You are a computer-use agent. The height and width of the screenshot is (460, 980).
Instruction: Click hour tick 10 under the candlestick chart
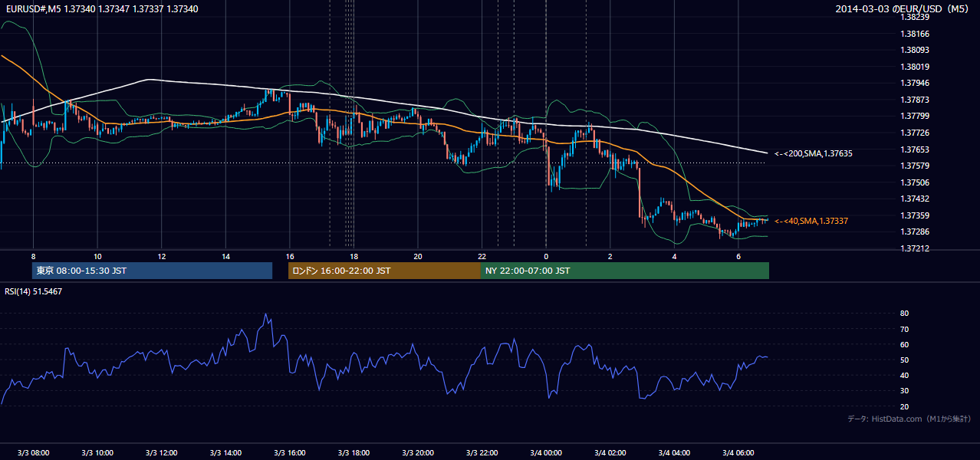[x=97, y=256]
